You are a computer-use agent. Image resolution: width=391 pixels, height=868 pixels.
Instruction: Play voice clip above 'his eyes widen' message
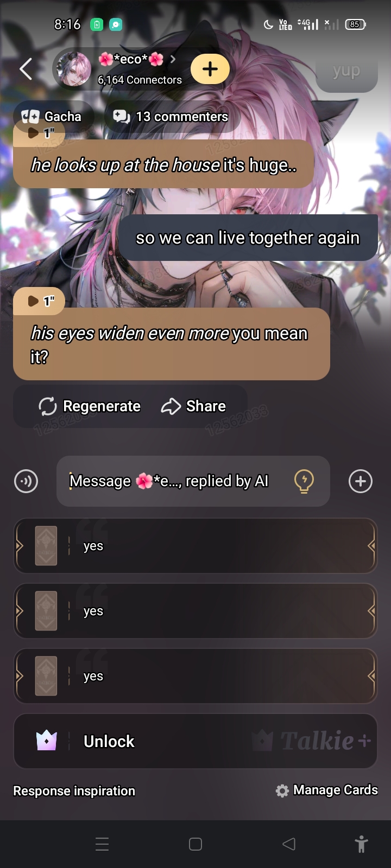pos(39,301)
